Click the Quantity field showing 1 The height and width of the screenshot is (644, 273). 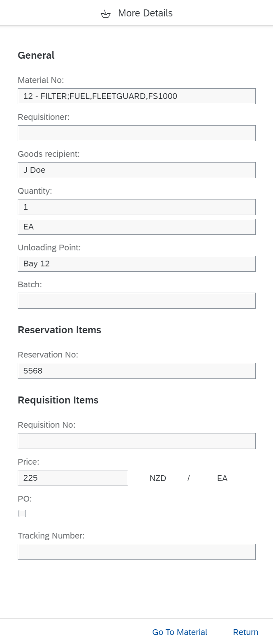tap(136, 207)
